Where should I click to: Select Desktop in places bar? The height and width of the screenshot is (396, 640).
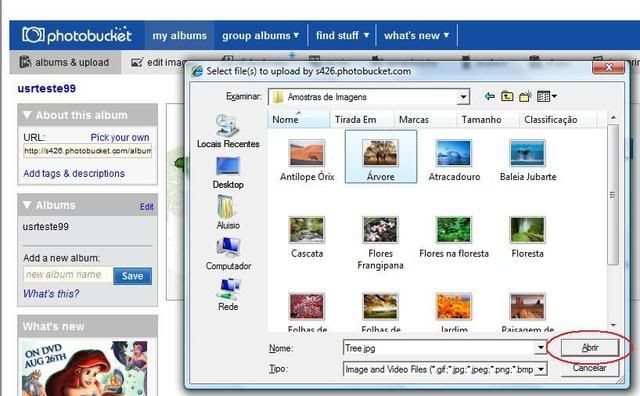click(x=228, y=172)
